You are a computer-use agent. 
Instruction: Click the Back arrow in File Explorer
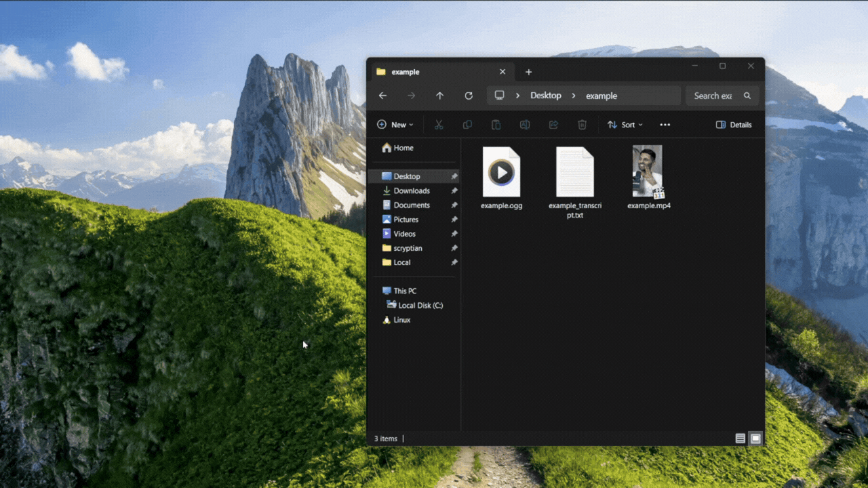[x=382, y=96]
